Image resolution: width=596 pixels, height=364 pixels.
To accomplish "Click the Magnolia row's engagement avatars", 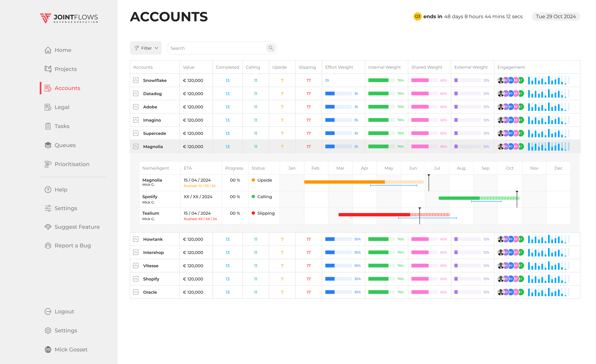I will [x=510, y=146].
